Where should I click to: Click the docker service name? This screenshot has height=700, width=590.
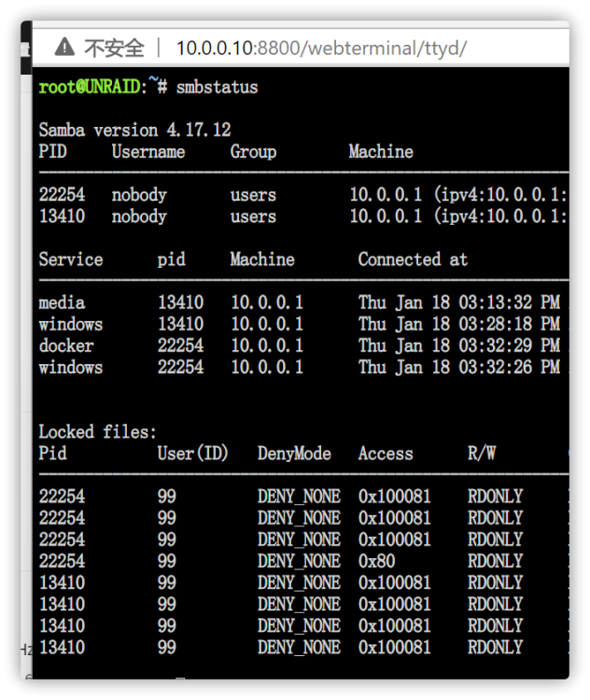66,345
